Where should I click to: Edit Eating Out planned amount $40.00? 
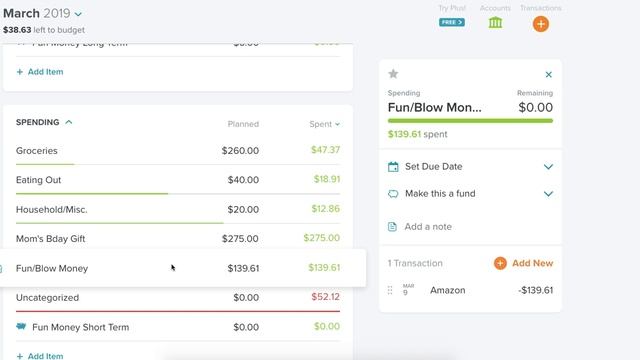coord(243,180)
